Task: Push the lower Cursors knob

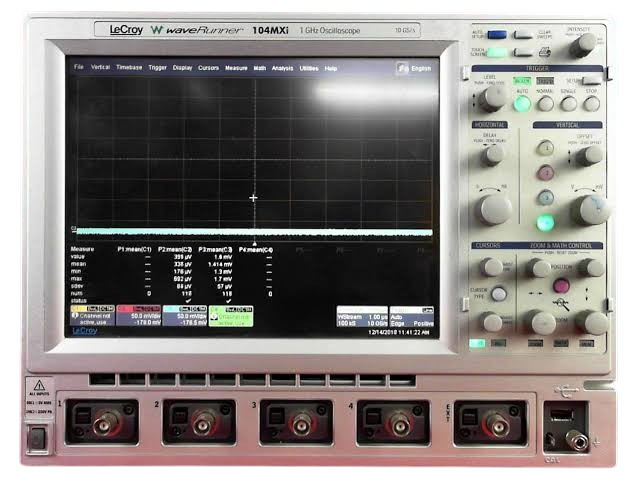Action: 492,322
